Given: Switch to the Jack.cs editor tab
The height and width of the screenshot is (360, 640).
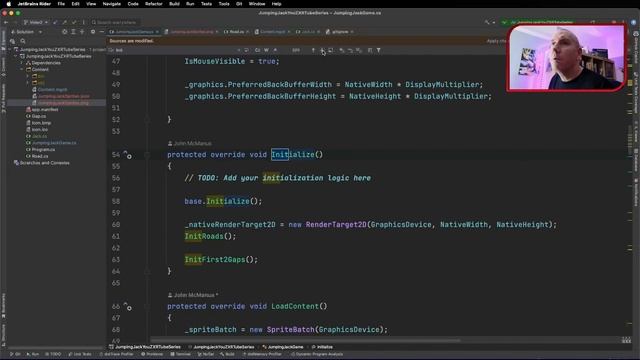Looking at the screenshot, I should click(x=308, y=32).
